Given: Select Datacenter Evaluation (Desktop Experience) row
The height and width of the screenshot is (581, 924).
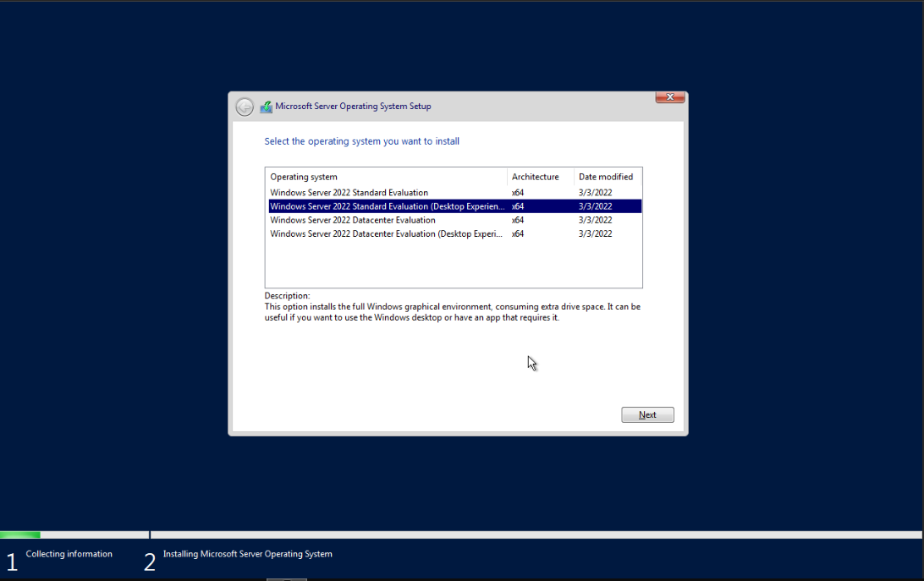Looking at the screenshot, I should coord(455,233).
